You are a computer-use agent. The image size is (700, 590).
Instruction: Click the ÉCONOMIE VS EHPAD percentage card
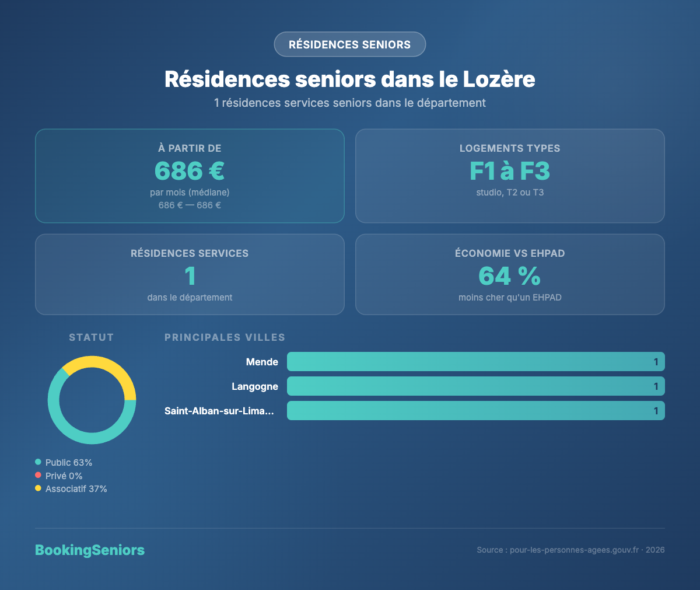pos(510,274)
